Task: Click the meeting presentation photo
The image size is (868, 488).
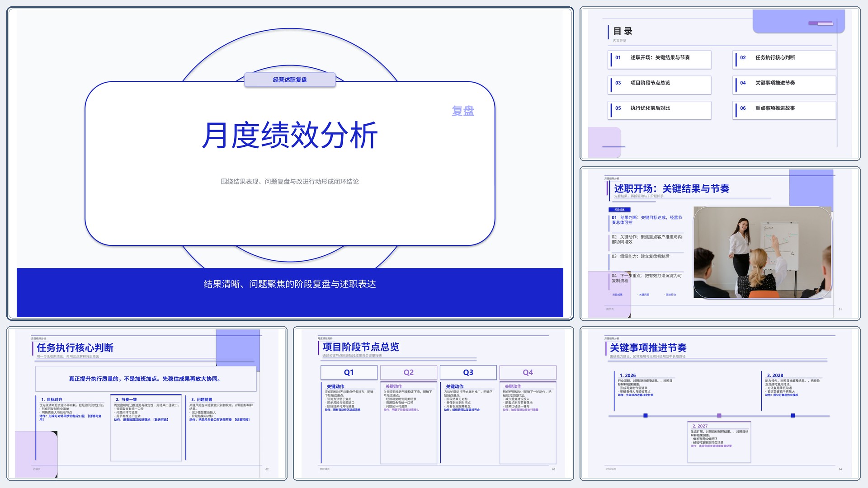Action: [x=763, y=252]
